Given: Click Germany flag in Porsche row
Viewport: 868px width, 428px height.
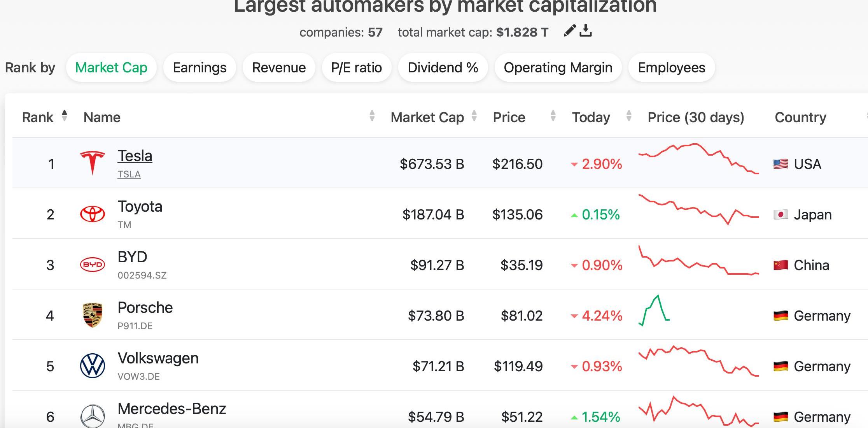Looking at the screenshot, I should (x=780, y=316).
